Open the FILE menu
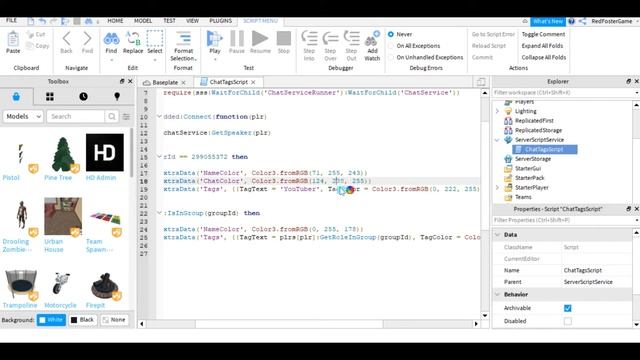This screenshot has height=360, width=640. pyautogui.click(x=11, y=20)
